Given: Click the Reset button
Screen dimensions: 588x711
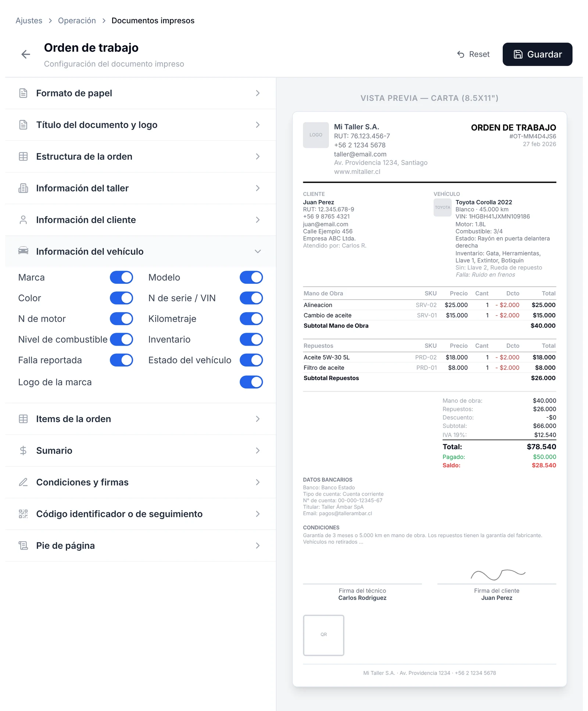Looking at the screenshot, I should click(x=473, y=54).
